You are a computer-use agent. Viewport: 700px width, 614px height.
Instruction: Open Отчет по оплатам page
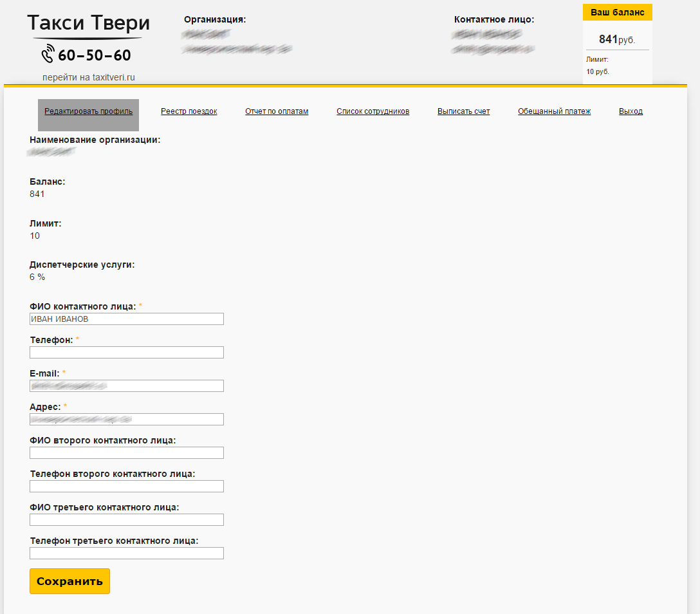tap(277, 111)
